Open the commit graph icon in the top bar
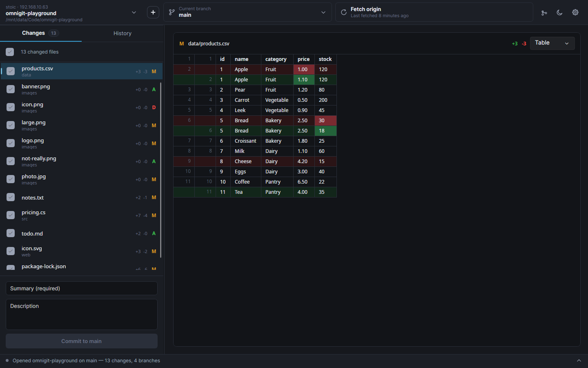 pyautogui.click(x=544, y=13)
